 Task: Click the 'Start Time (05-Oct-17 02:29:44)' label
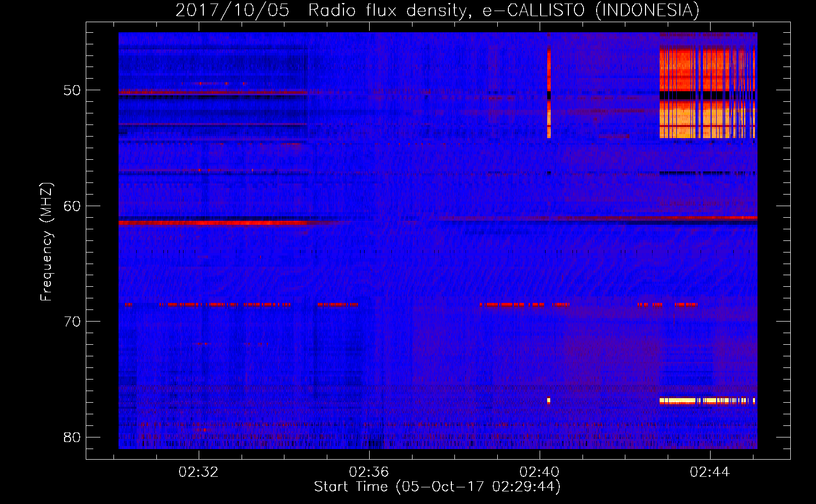pos(437,487)
